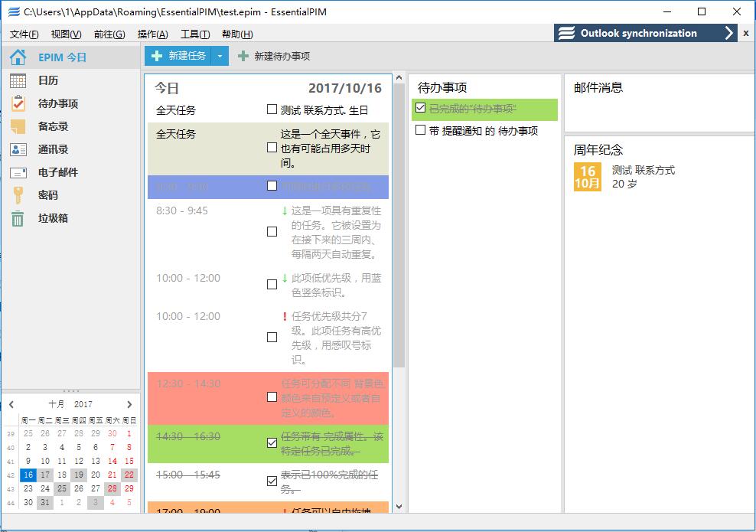The width and height of the screenshot is (756, 532).
Task: Click the today-list scroll up arrow
Action: [x=399, y=77]
